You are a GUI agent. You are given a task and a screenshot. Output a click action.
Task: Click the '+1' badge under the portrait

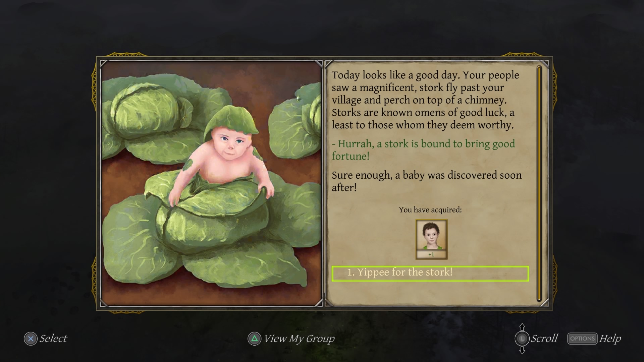(431, 255)
